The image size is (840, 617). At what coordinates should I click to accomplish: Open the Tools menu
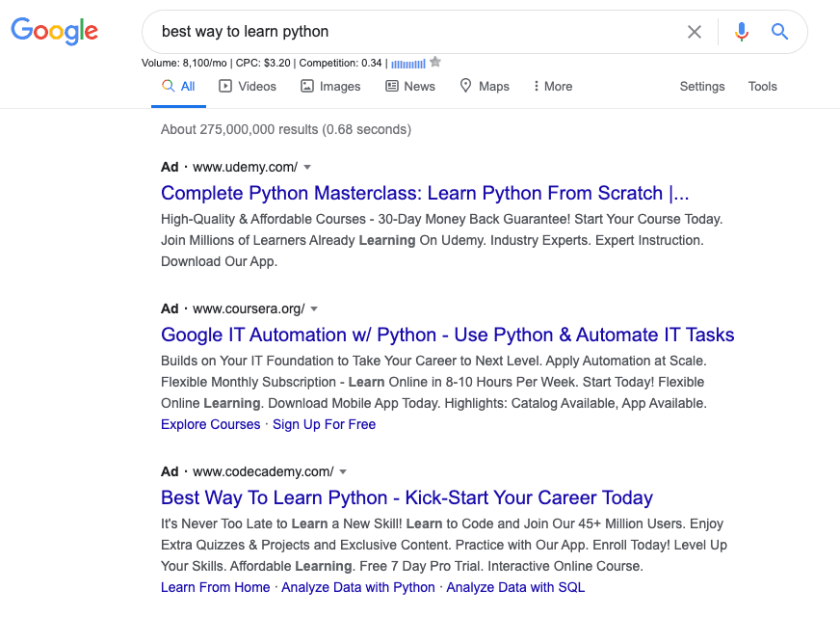point(762,86)
